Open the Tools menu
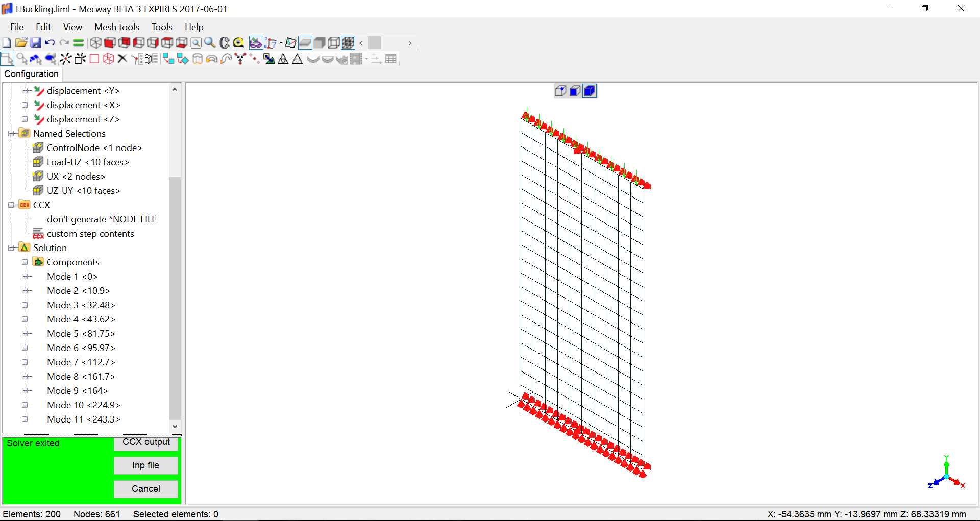Viewport: 980px width, 521px height. pos(162,27)
